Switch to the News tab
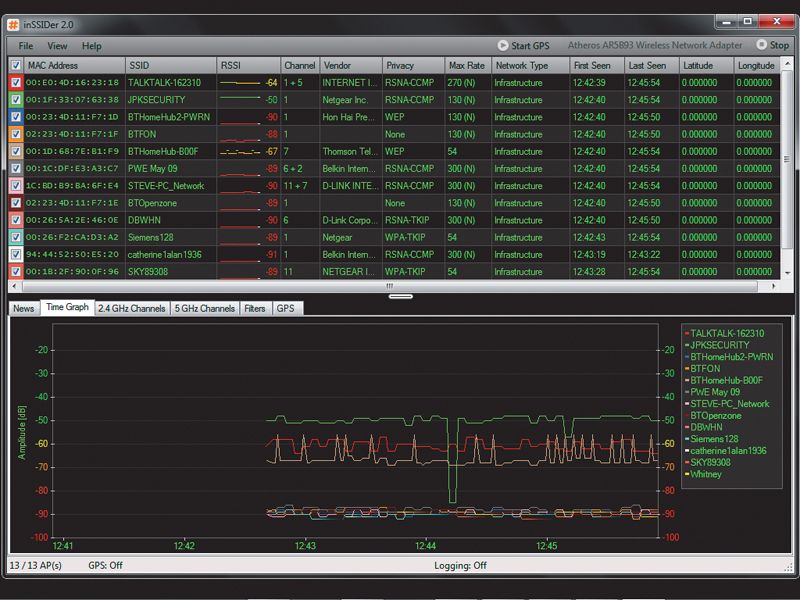This screenshot has width=800, height=600. (x=22, y=308)
